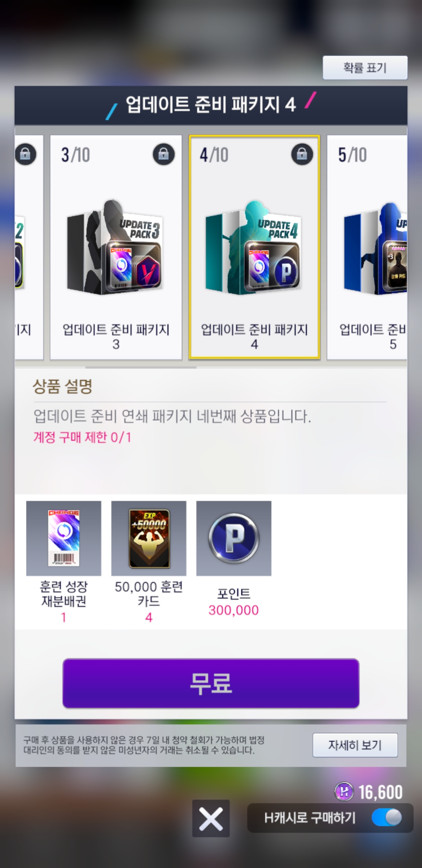Close the package popup with X
422x868 pixels.
[x=211, y=818]
